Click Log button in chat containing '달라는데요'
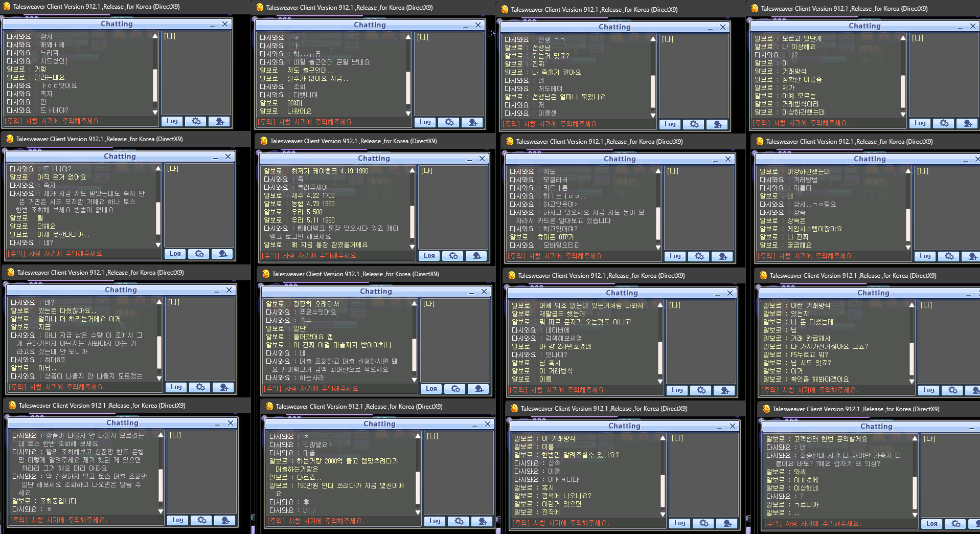Screen dimensions: 980x534 pyautogui.click(x=172, y=121)
